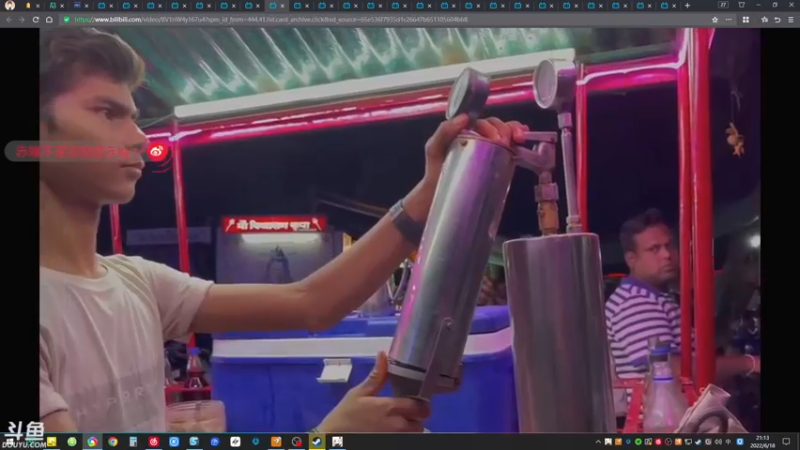Open Google Chrome from taskbar
The height and width of the screenshot is (450, 800).
113,442
